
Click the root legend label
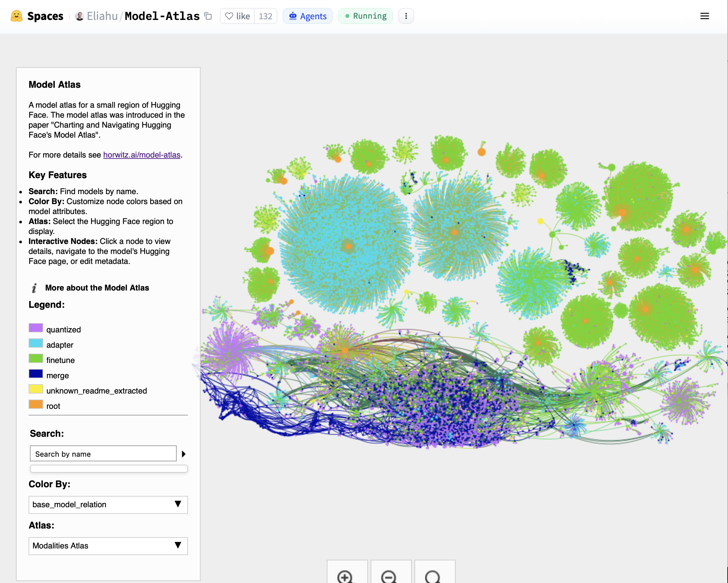tap(53, 406)
